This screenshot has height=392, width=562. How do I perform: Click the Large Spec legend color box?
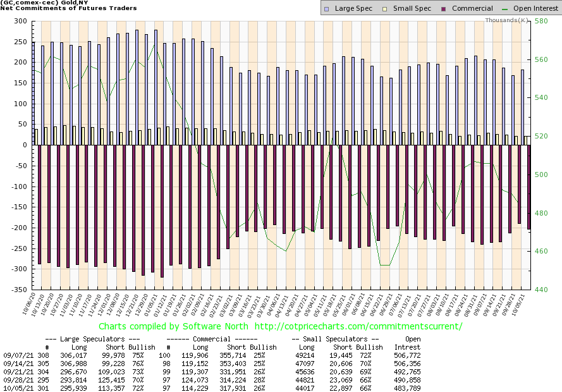tap(326, 9)
